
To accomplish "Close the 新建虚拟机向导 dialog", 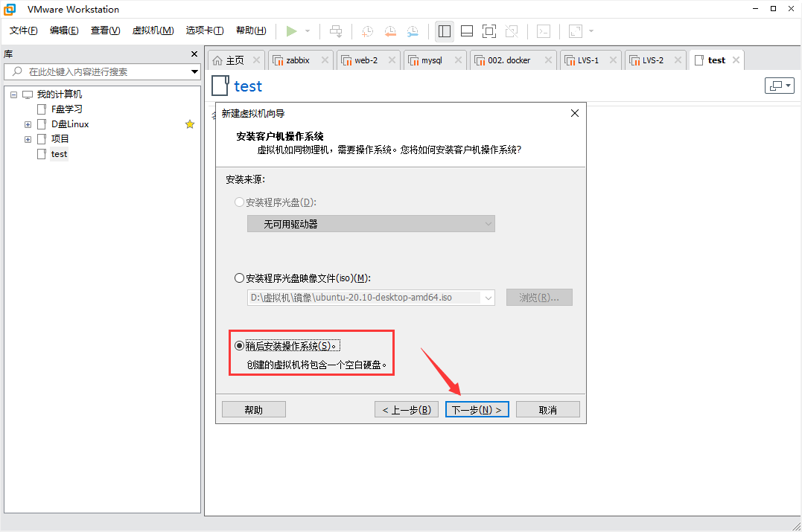I will pyautogui.click(x=575, y=113).
